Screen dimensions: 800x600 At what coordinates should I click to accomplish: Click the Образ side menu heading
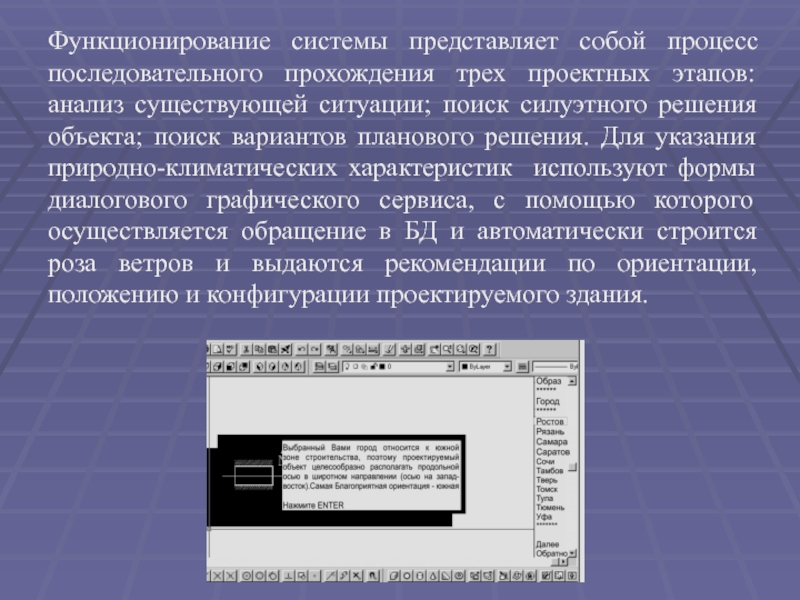point(548,381)
